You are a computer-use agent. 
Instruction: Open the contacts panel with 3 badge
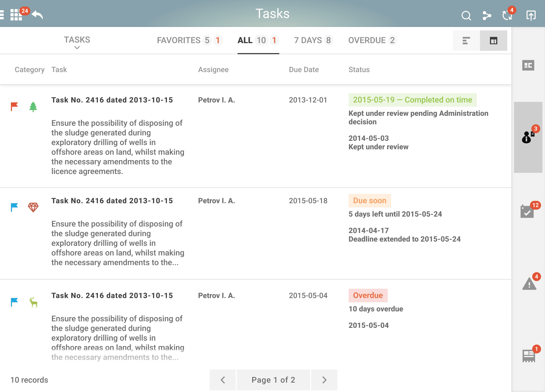pos(527,138)
